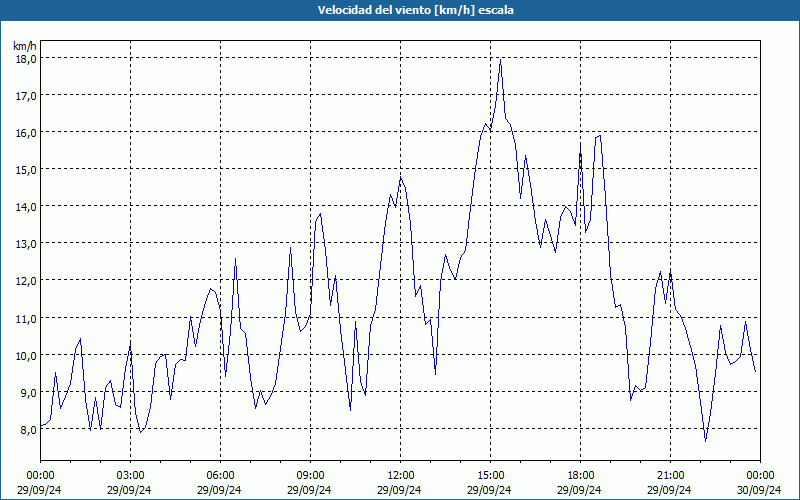Image resolution: width=800 pixels, height=500 pixels.
Task: Select the '18,0' y-axis label
Action: point(26,58)
